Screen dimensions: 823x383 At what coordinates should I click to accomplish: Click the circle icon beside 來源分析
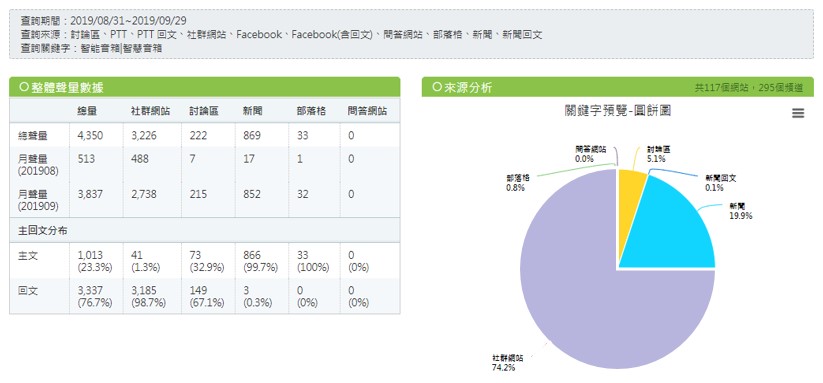coord(437,87)
